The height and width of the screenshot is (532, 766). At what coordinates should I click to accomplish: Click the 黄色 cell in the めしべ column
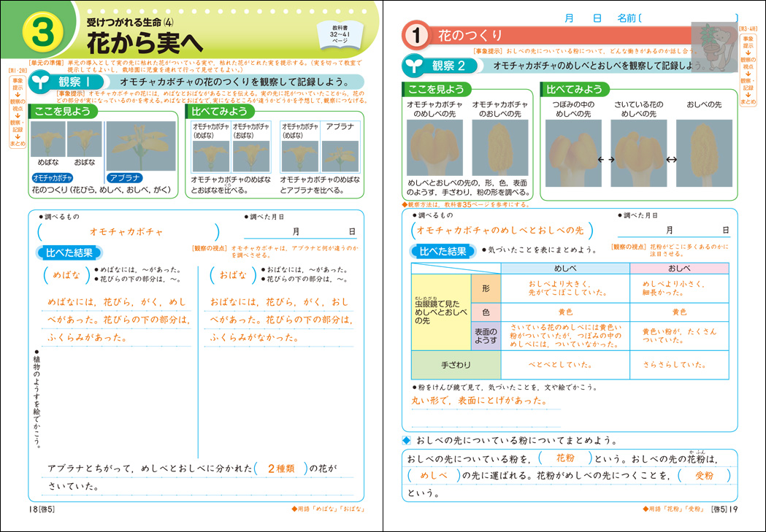566,312
